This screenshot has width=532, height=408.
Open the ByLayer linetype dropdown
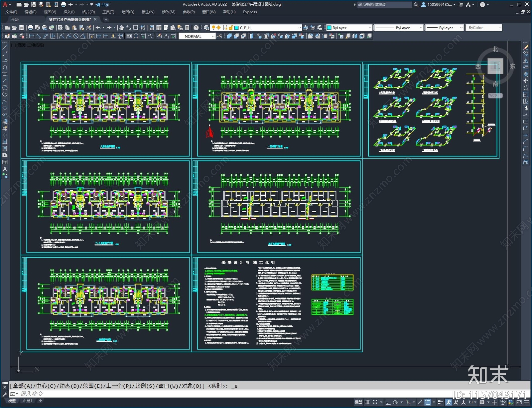click(x=421, y=28)
